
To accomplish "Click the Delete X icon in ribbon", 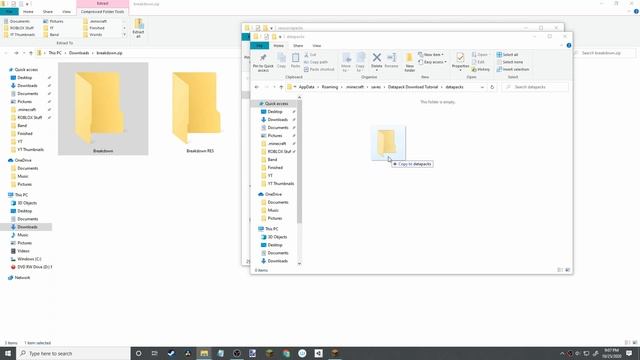I will [x=377, y=60].
